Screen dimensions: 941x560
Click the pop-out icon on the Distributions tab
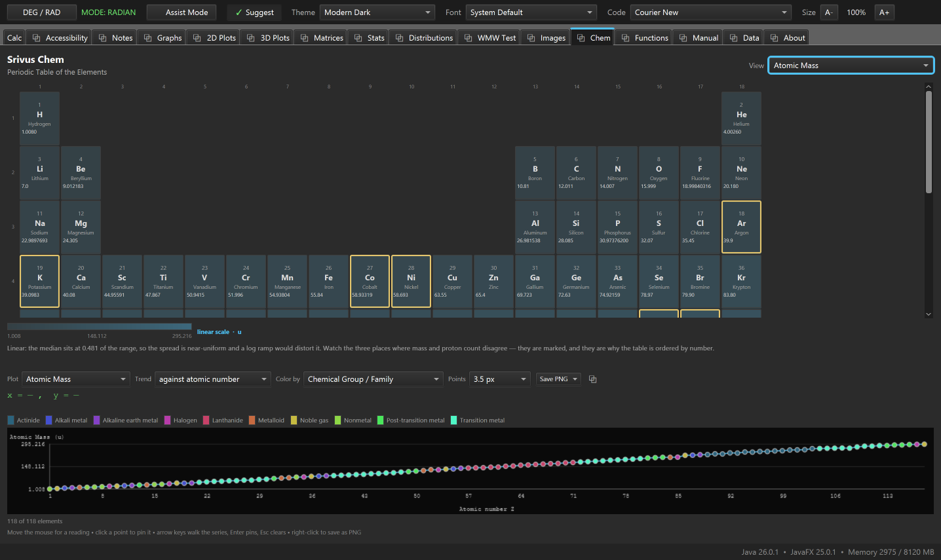[400, 38]
